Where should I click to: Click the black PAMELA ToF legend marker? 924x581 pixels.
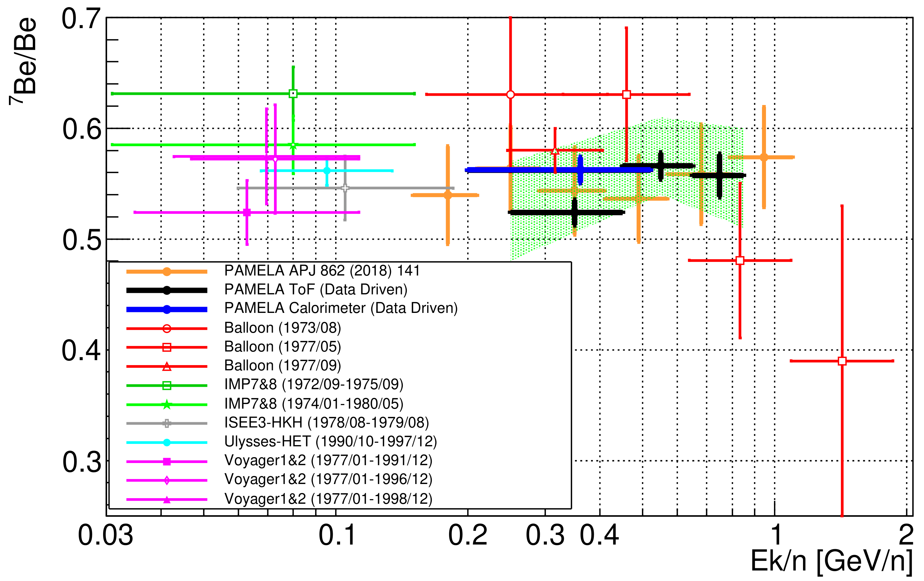click(167, 290)
